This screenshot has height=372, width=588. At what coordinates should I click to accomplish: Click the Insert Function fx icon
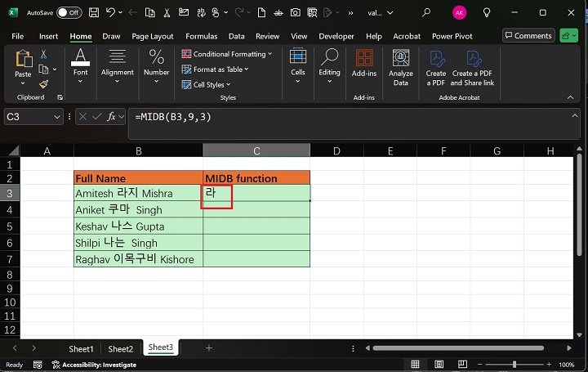click(113, 117)
